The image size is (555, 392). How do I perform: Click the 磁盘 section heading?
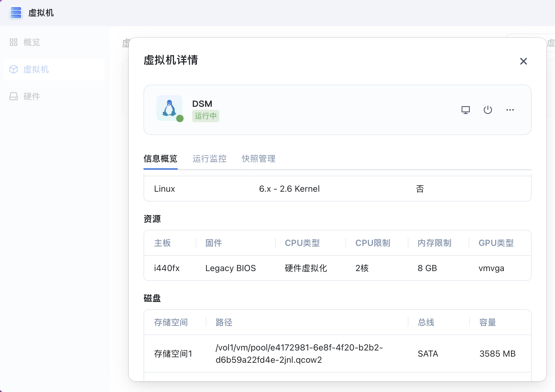[x=152, y=298]
